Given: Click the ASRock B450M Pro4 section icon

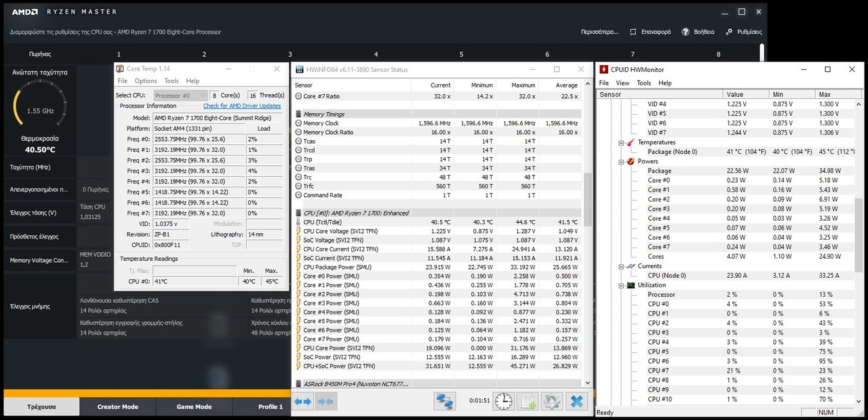Looking at the screenshot, I should tap(298, 384).
